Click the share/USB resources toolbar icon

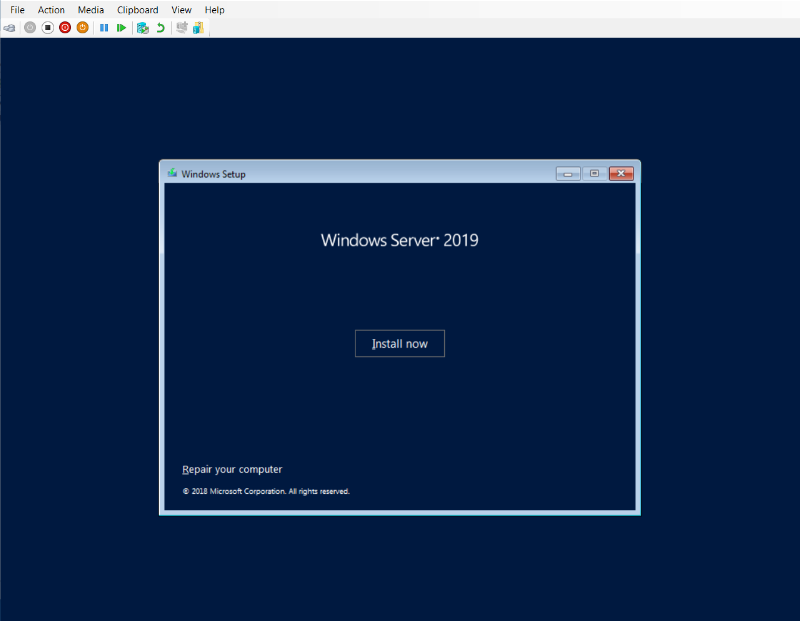(198, 28)
